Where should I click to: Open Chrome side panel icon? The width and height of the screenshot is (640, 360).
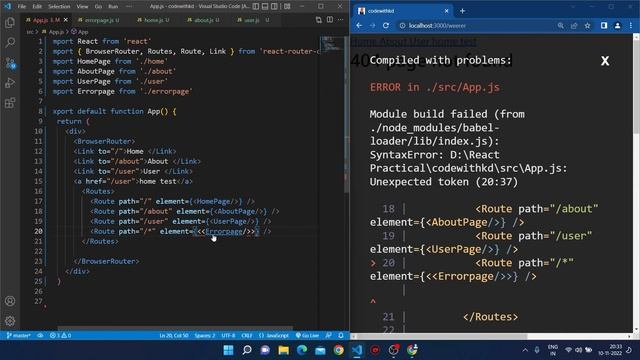click(604, 25)
